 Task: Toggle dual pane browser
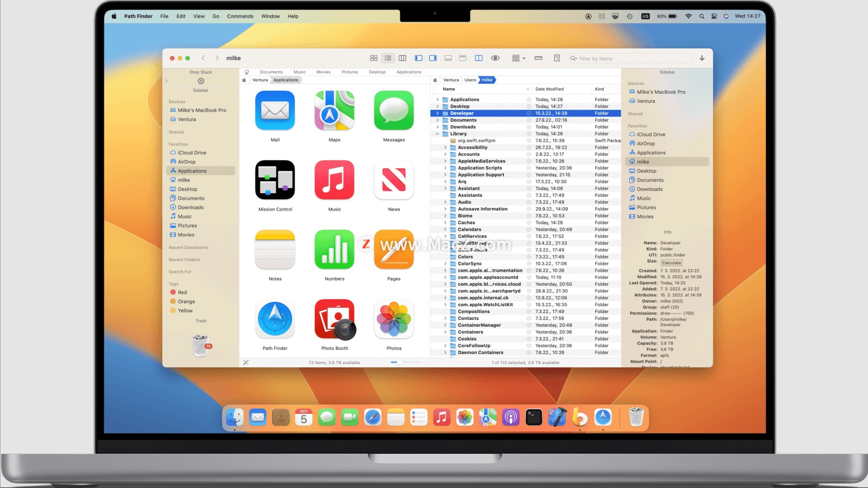click(479, 58)
